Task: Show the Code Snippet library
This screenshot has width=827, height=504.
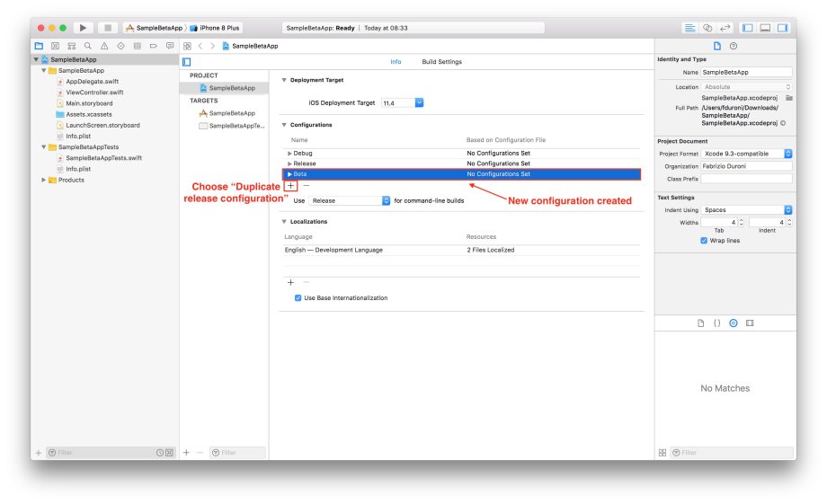Action: click(716, 323)
